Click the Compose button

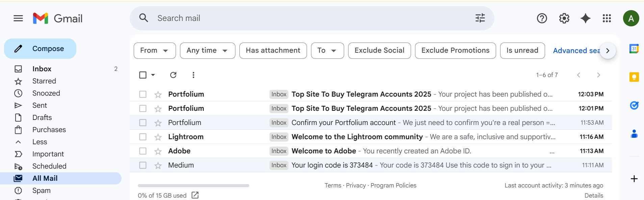[x=40, y=49]
